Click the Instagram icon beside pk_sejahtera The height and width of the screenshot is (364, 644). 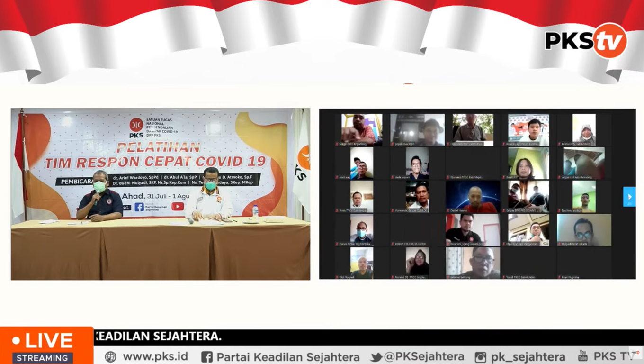(x=480, y=357)
